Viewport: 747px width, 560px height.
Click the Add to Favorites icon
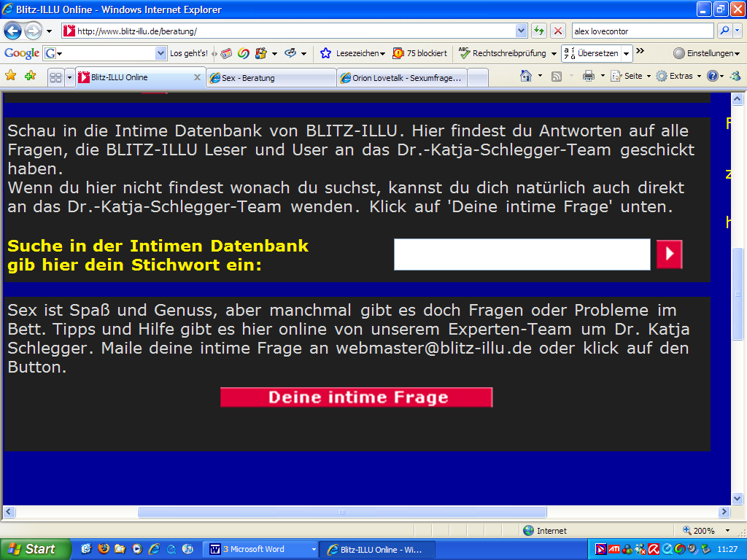30,76
